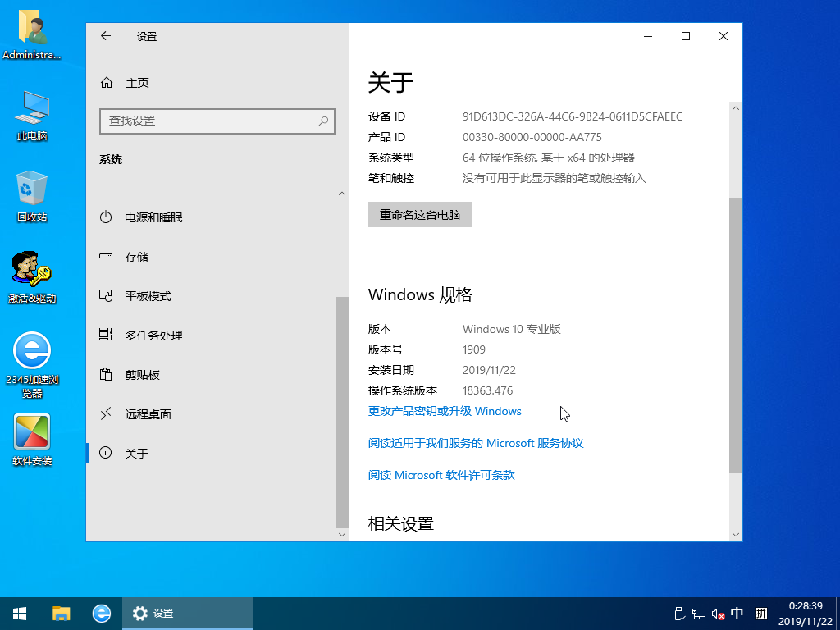Click the down chevron below the sidebar
Viewport: 840px width, 630px height.
(341, 534)
